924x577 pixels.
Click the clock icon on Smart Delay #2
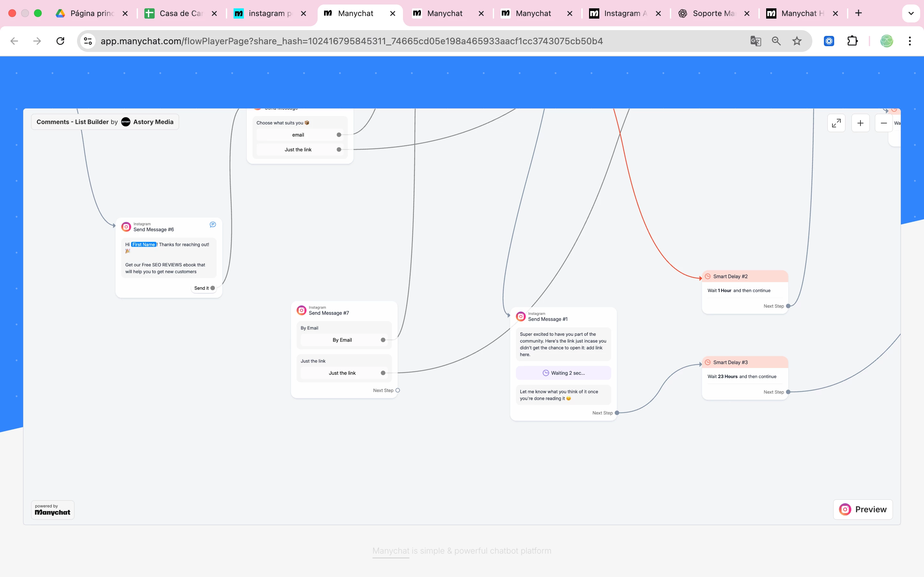pyautogui.click(x=707, y=276)
